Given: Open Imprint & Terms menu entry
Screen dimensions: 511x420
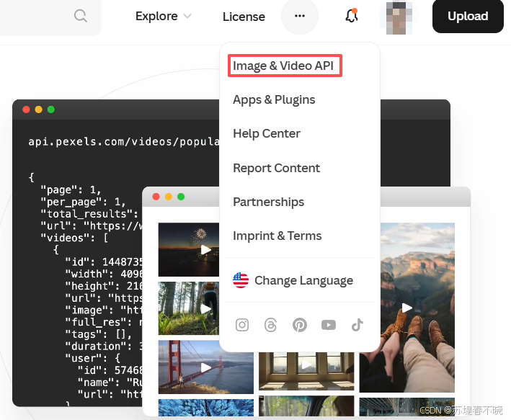Looking at the screenshot, I should tap(277, 236).
